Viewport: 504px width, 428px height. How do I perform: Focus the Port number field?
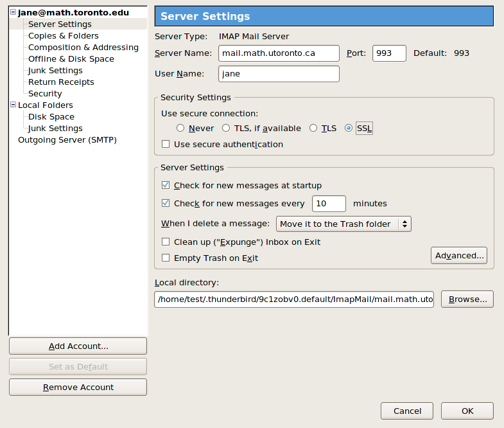click(x=389, y=53)
